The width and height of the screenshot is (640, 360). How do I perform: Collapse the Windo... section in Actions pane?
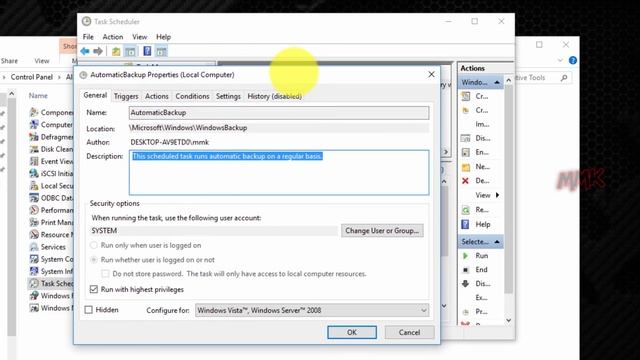[x=497, y=82]
